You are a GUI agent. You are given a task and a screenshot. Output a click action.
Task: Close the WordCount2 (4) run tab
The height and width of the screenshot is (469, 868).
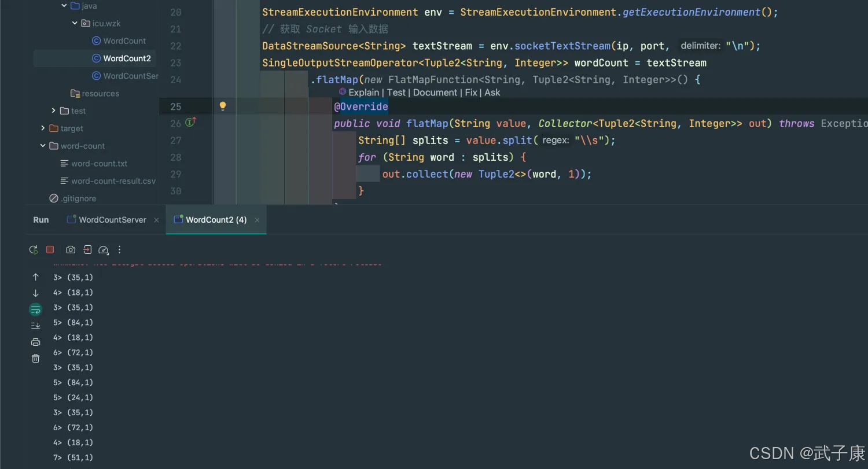(x=257, y=220)
